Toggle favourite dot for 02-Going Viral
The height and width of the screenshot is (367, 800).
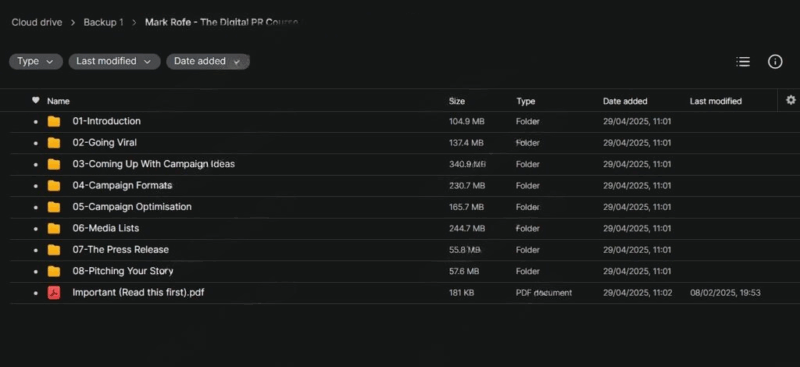(x=35, y=143)
